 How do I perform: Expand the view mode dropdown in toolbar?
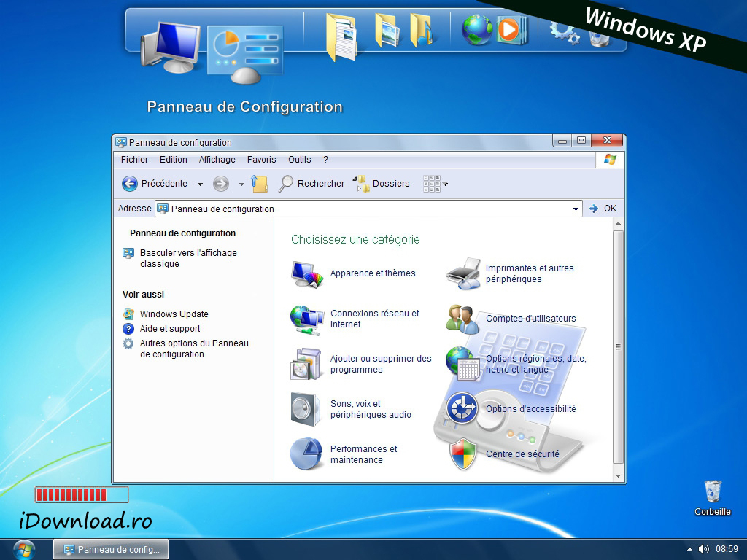[x=446, y=184]
